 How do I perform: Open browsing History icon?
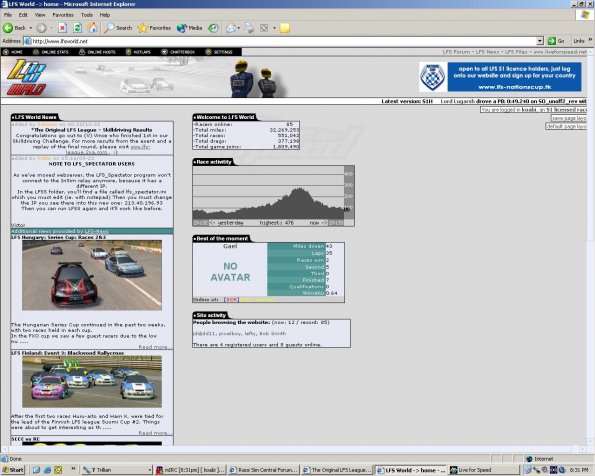tap(213, 28)
